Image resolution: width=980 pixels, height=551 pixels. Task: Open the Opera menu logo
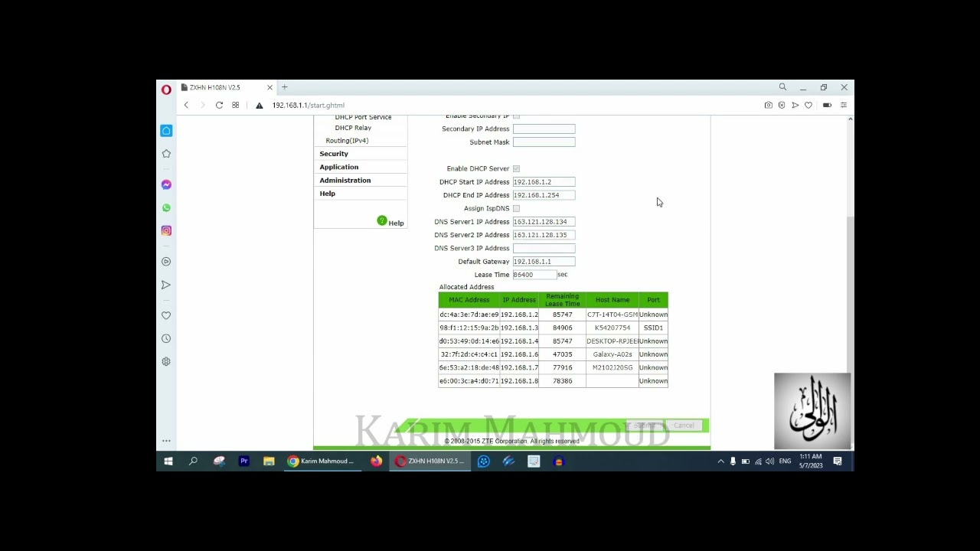pyautogui.click(x=166, y=90)
